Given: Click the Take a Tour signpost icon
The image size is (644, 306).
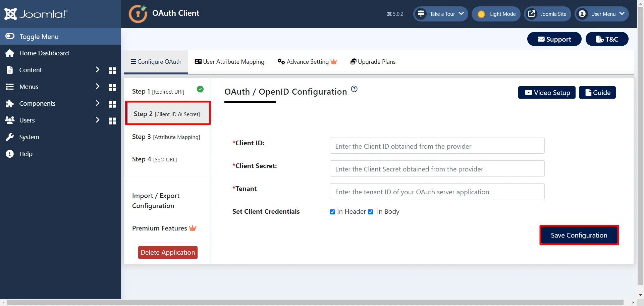Looking at the screenshot, I should click(x=421, y=14).
